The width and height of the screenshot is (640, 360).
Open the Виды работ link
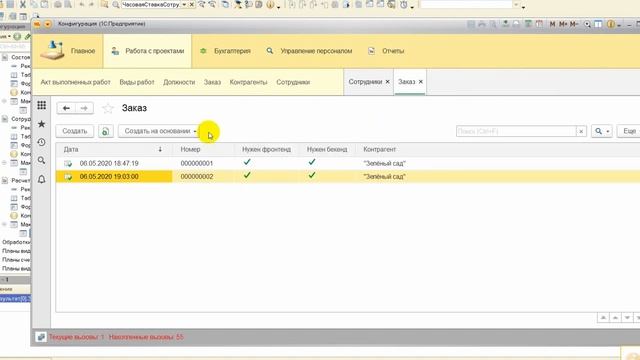coord(137,82)
